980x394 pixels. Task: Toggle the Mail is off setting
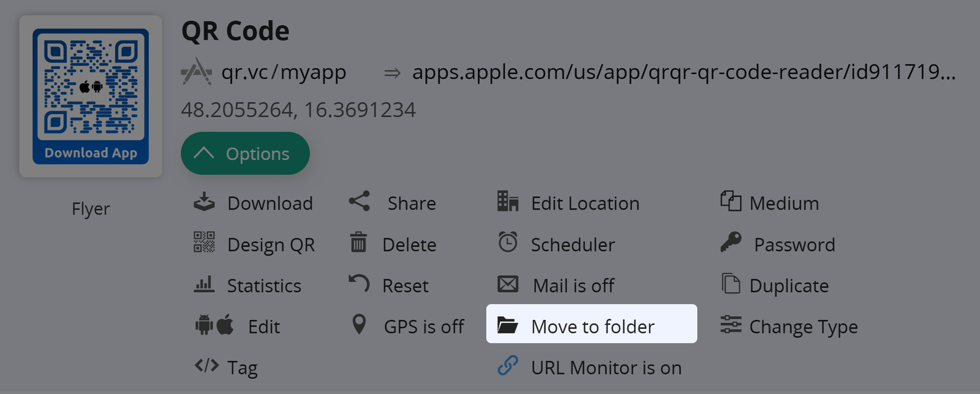573,286
